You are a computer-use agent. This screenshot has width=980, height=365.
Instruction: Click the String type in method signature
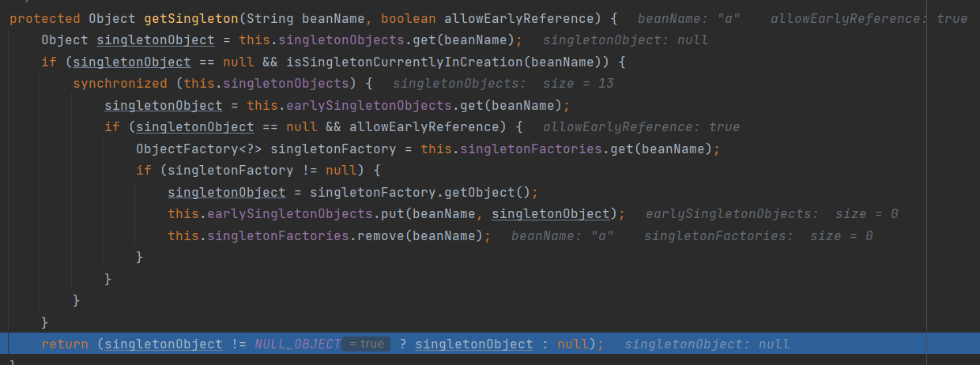tap(270, 18)
